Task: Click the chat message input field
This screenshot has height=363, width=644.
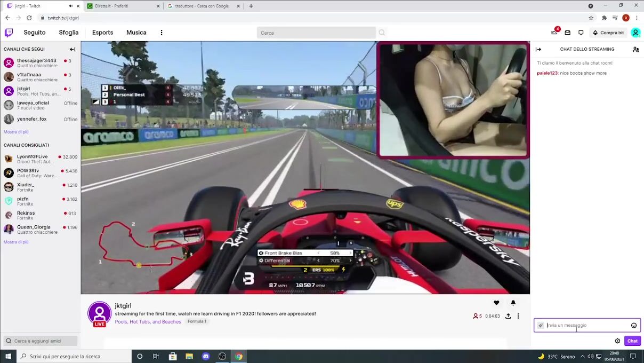Action: tap(586, 325)
